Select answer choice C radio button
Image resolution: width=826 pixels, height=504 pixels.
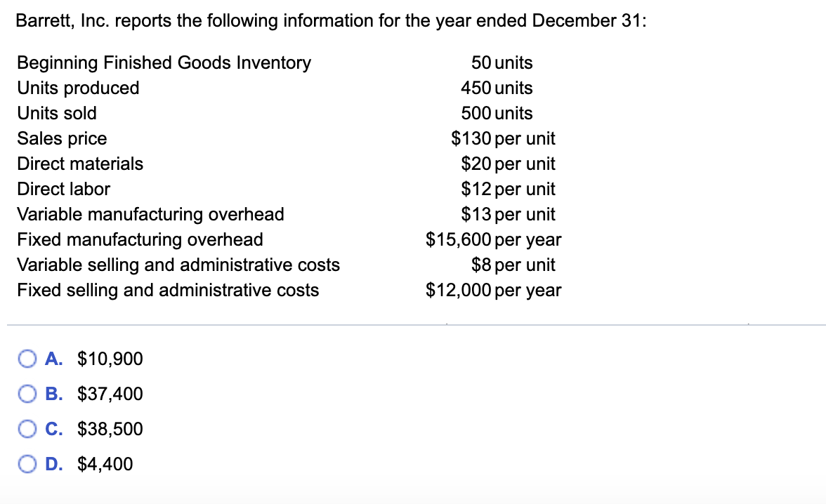[x=27, y=429]
